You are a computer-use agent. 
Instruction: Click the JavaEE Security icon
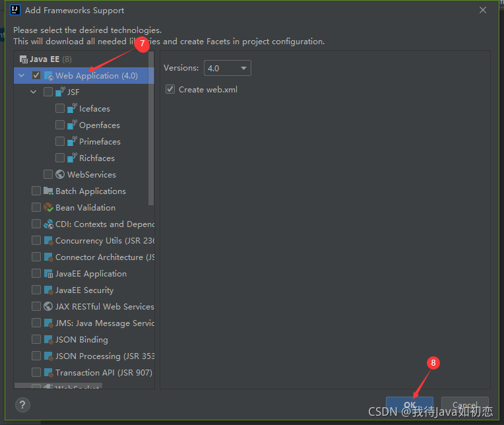[48, 290]
